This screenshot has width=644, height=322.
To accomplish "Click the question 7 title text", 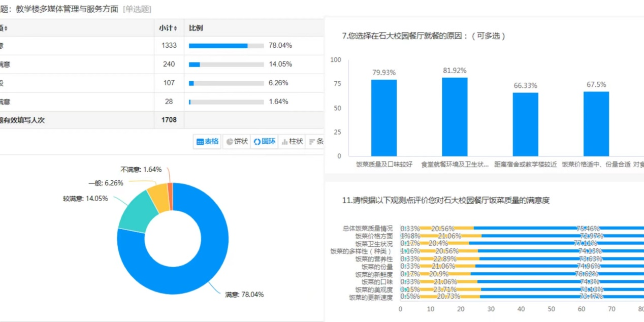I will [x=424, y=36].
